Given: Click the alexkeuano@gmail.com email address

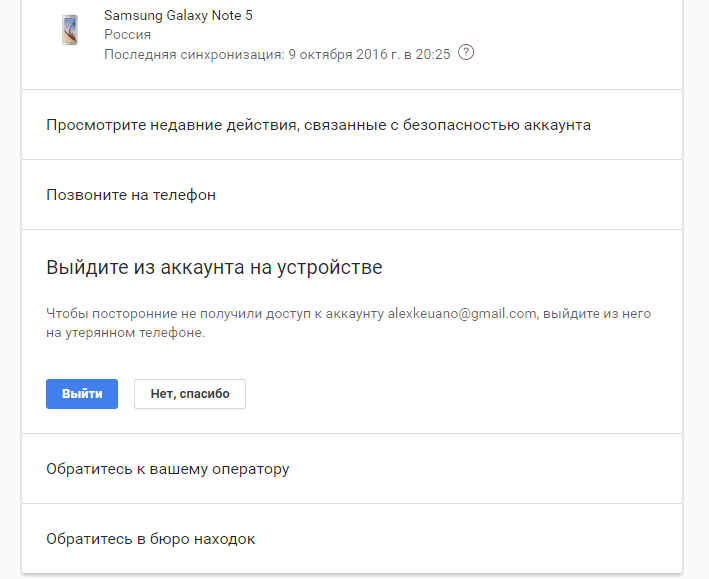Looking at the screenshot, I should tap(462, 313).
